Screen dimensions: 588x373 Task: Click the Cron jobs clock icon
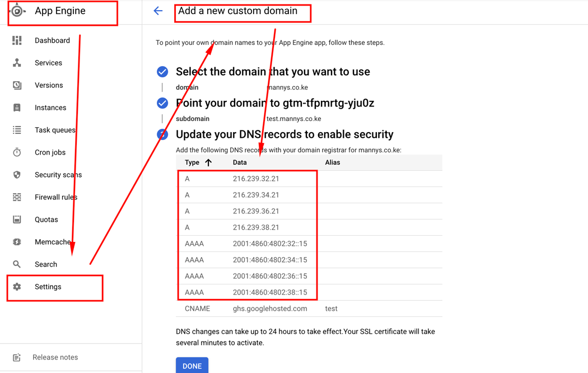(17, 152)
